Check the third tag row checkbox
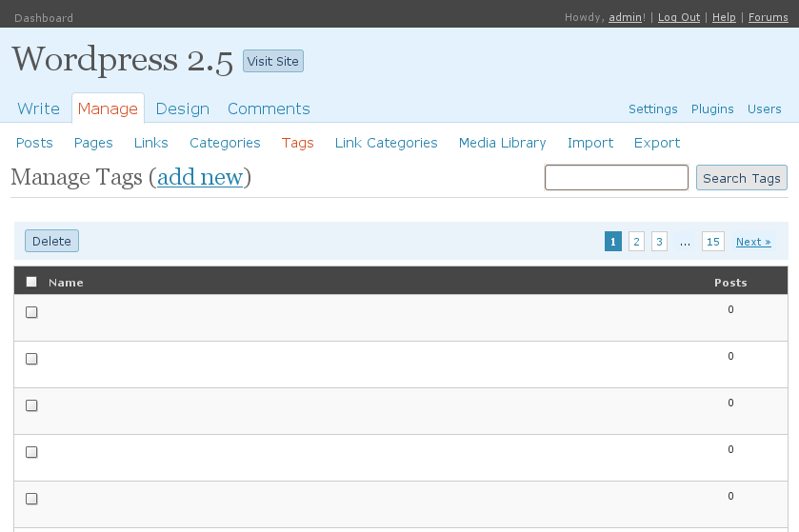 tap(31, 405)
